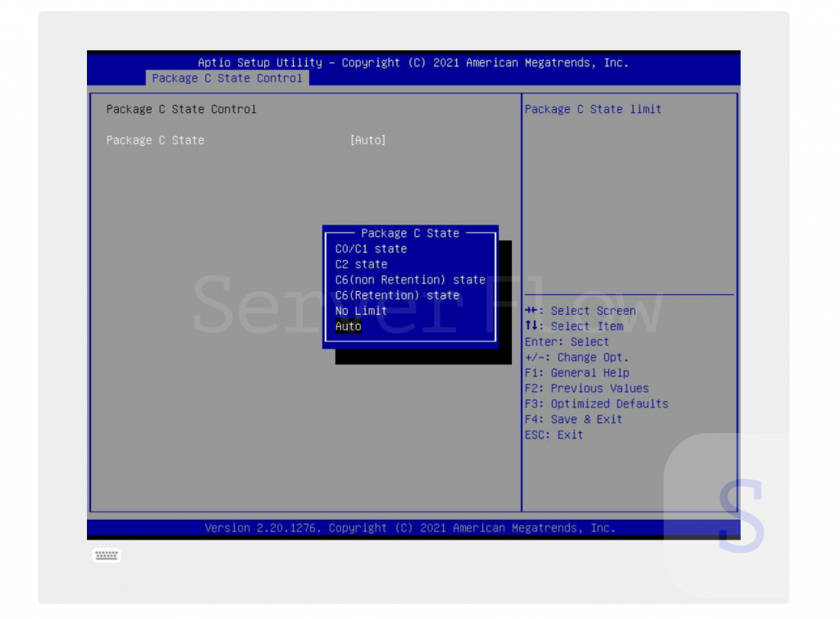The image size is (840, 619).
Task: Click the F3: Optimized Defaults hint
Action: [596, 404]
